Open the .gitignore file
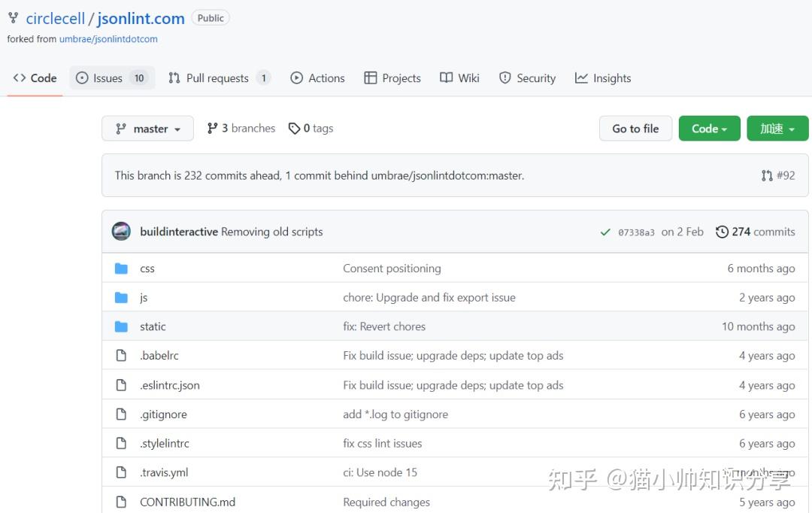The width and height of the screenshot is (812, 513). pos(163,414)
